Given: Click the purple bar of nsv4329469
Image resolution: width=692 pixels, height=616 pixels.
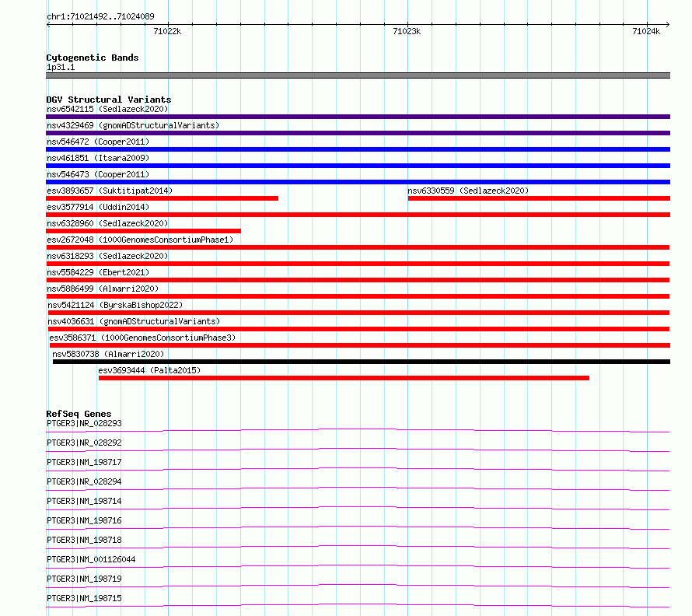Looking at the screenshot, I should tap(358, 133).
